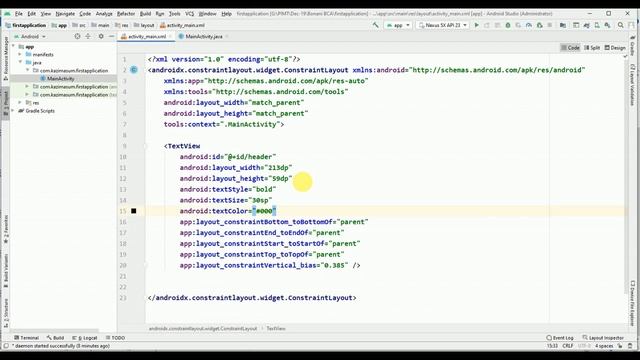Open the Favorites side tool window
The width and height of the screenshot is (640, 360).
6,229
